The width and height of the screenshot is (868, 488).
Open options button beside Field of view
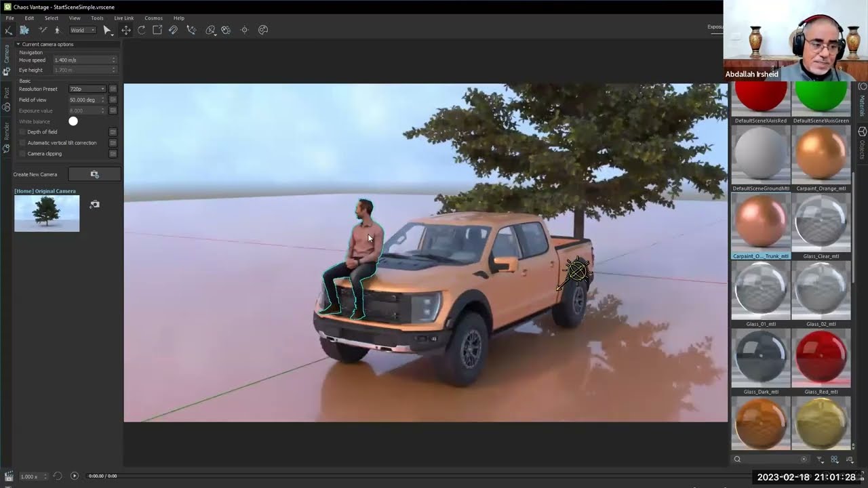pos(113,100)
